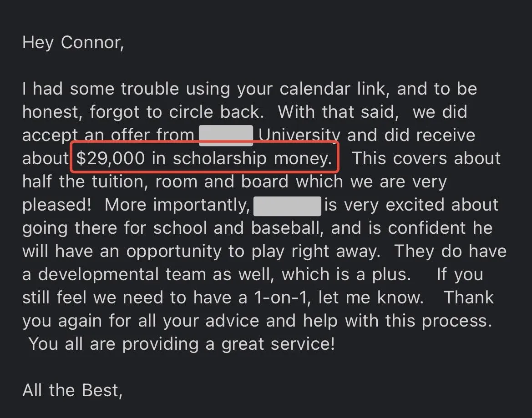Click the word 'baseball' in the message
The image size is (532, 418).
pos(287,228)
